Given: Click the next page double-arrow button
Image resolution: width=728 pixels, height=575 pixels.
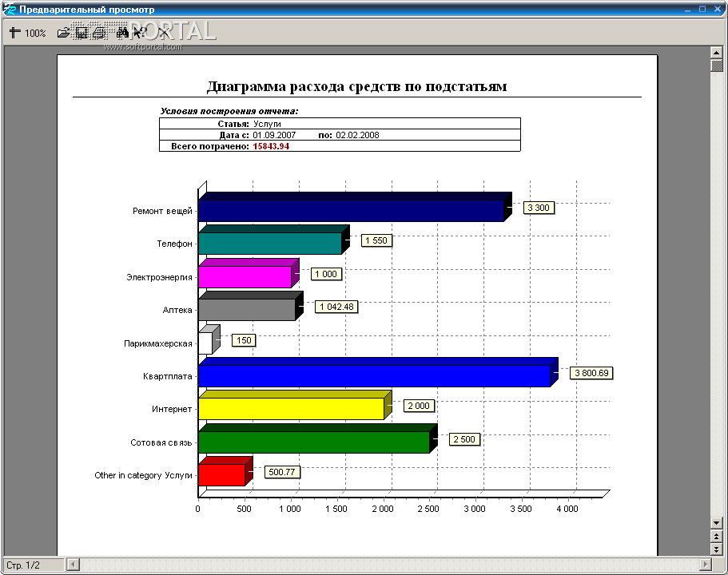Looking at the screenshot, I should (716, 549).
